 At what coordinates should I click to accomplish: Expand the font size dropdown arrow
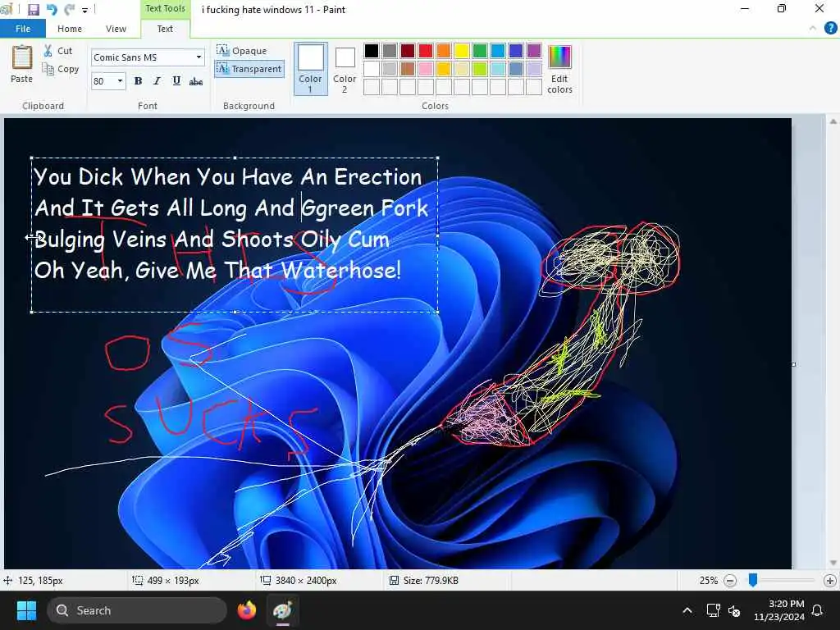coord(120,81)
